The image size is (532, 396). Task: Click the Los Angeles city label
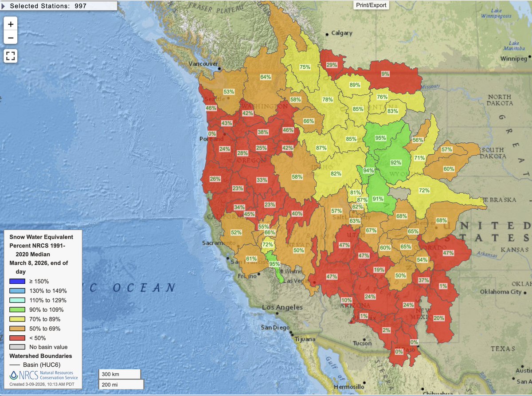[x=282, y=307]
